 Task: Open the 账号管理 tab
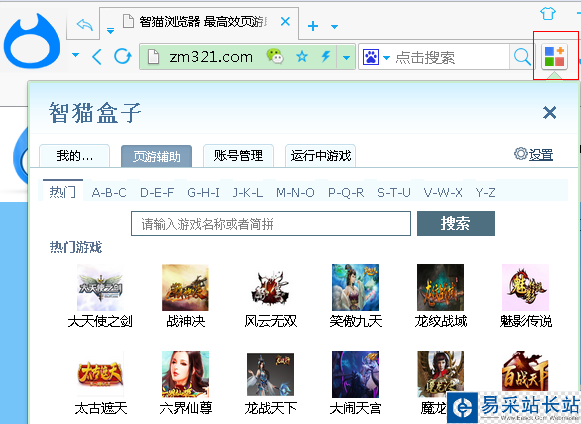click(238, 156)
